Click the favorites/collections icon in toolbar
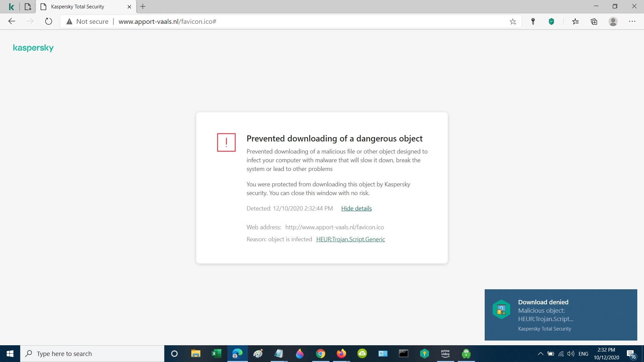This screenshot has width=644, height=362. (575, 21)
